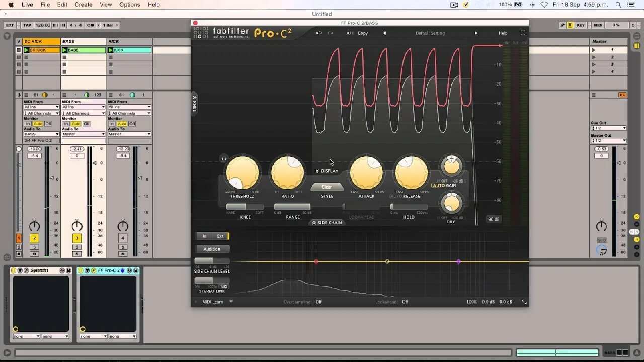Image resolution: width=644 pixels, height=362 pixels.
Task: Open the View menu
Action: (106, 5)
